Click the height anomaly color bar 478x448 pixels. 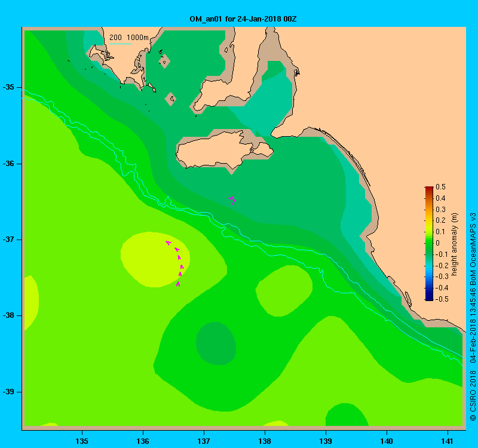(429, 243)
